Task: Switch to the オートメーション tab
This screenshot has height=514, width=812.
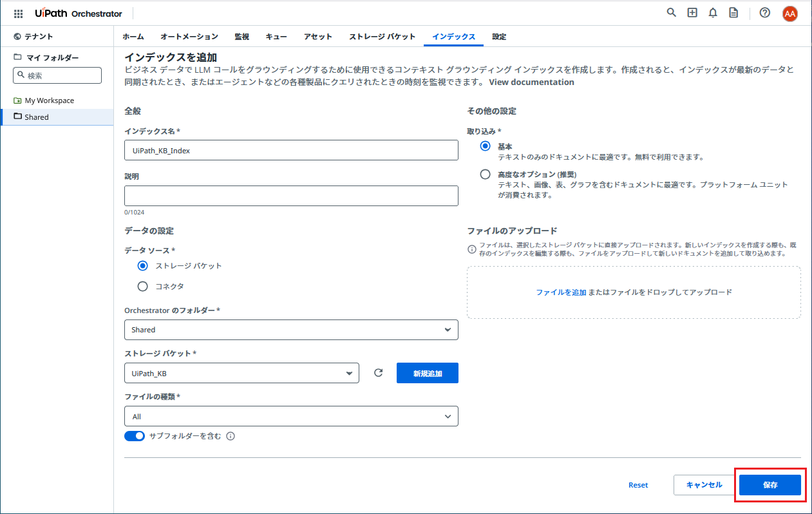Action: tap(189, 37)
